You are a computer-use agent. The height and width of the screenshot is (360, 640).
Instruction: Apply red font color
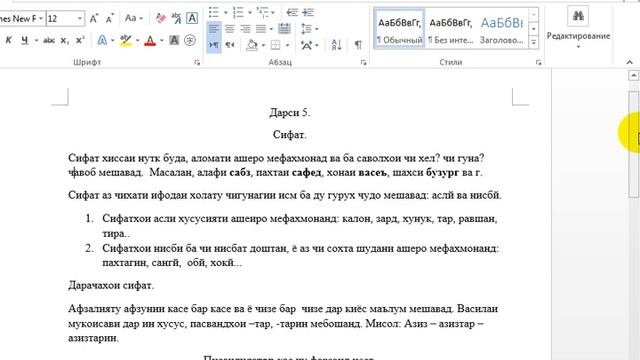coord(150,40)
